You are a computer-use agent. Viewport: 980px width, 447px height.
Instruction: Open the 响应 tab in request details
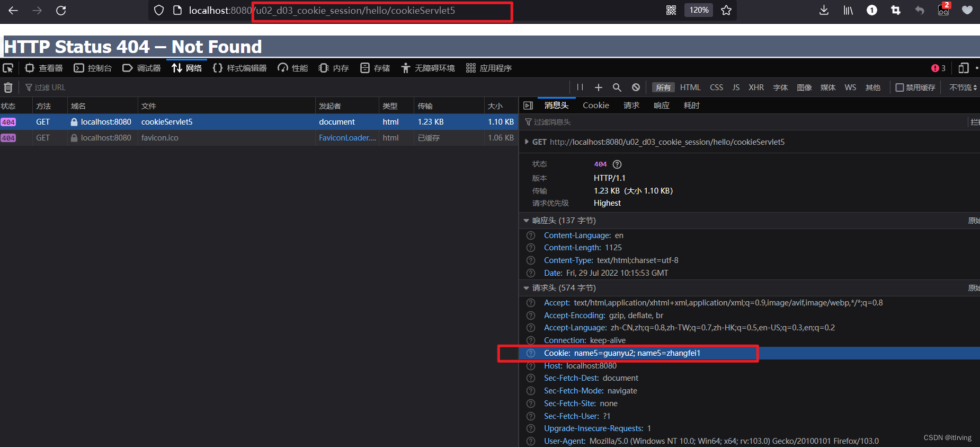point(661,106)
